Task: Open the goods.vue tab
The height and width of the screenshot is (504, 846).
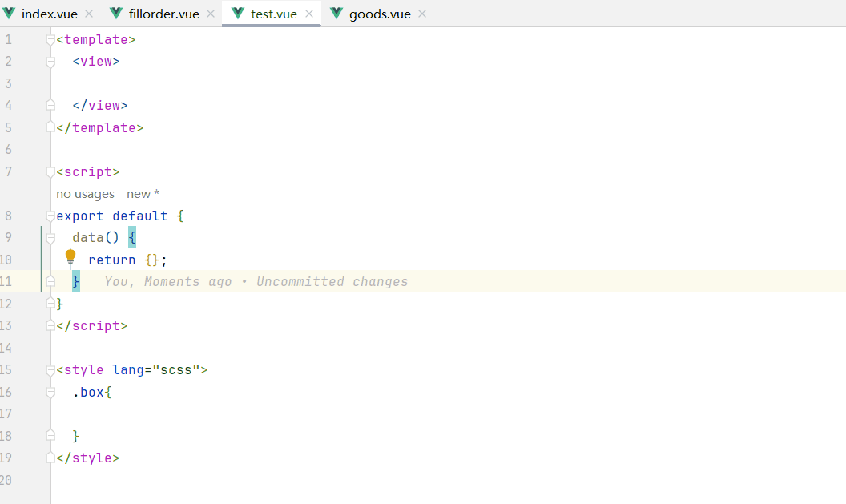Action: pos(380,14)
